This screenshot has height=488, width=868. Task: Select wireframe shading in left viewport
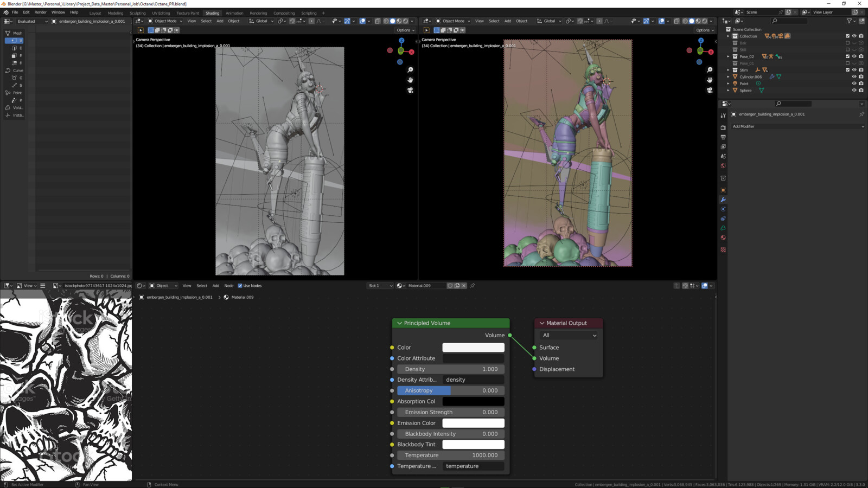386,21
